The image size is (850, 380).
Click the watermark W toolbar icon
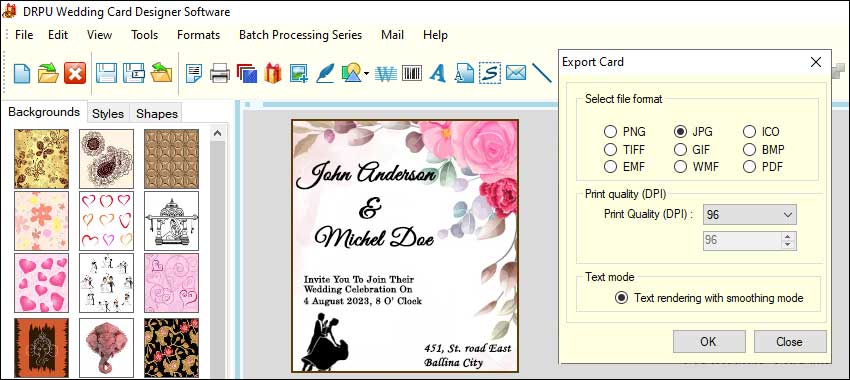[x=386, y=73]
